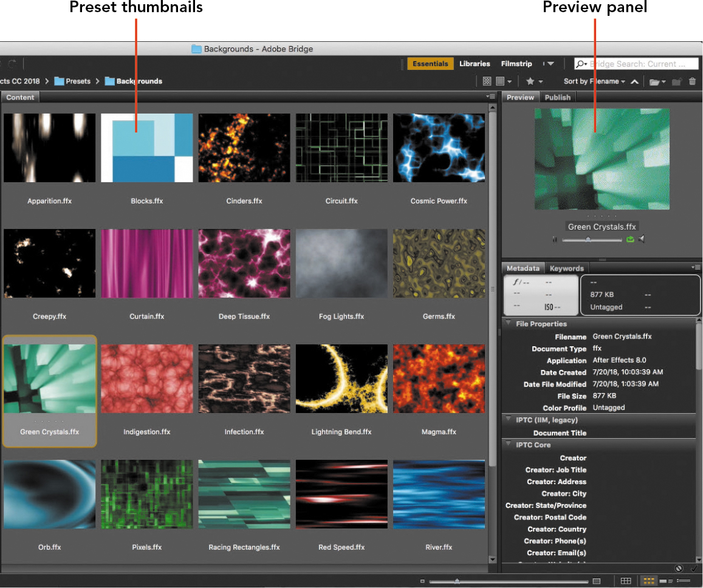Select the Magma.ffx preset thumbnail

tap(439, 378)
